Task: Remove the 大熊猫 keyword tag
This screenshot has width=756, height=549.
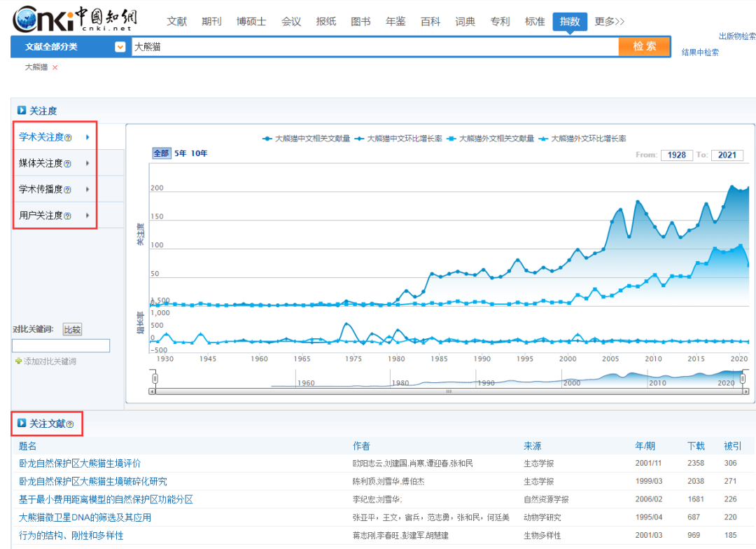Action: point(55,68)
